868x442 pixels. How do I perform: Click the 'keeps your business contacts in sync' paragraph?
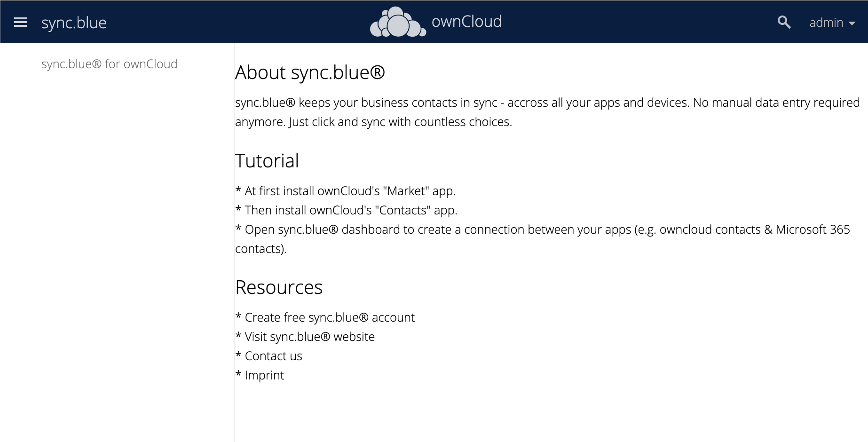547,112
